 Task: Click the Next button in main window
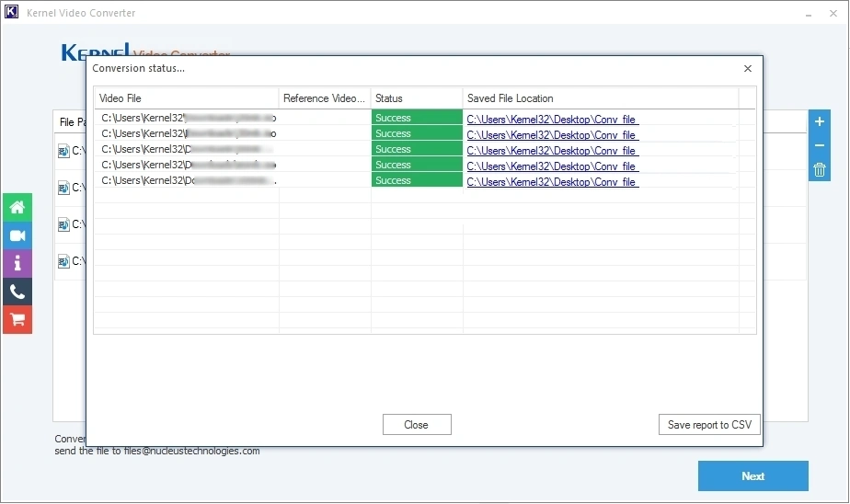[753, 476]
